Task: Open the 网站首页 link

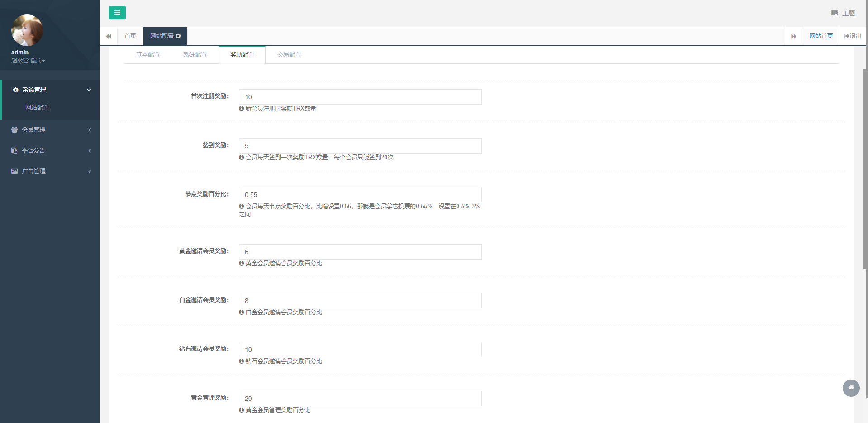Action: pyautogui.click(x=821, y=36)
